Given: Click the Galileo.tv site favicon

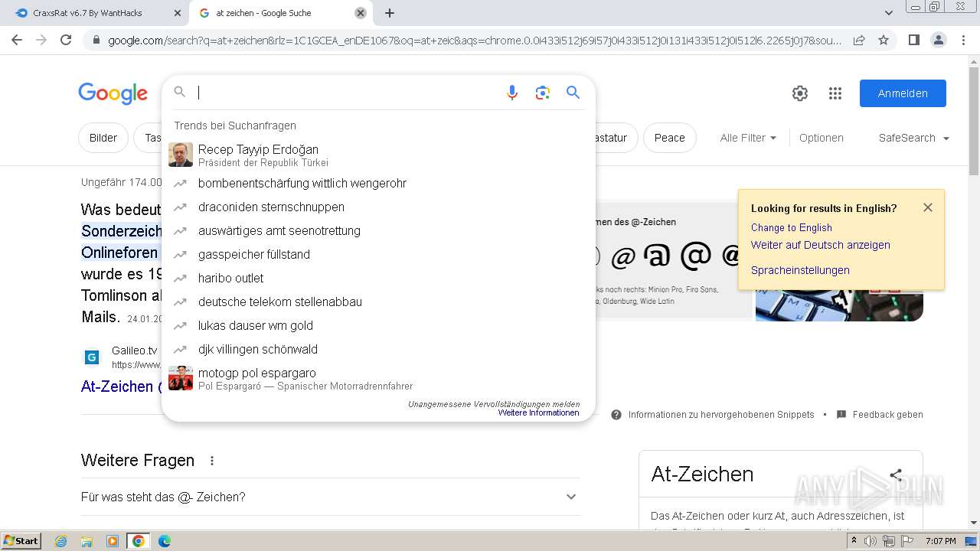Looking at the screenshot, I should 92,357.
